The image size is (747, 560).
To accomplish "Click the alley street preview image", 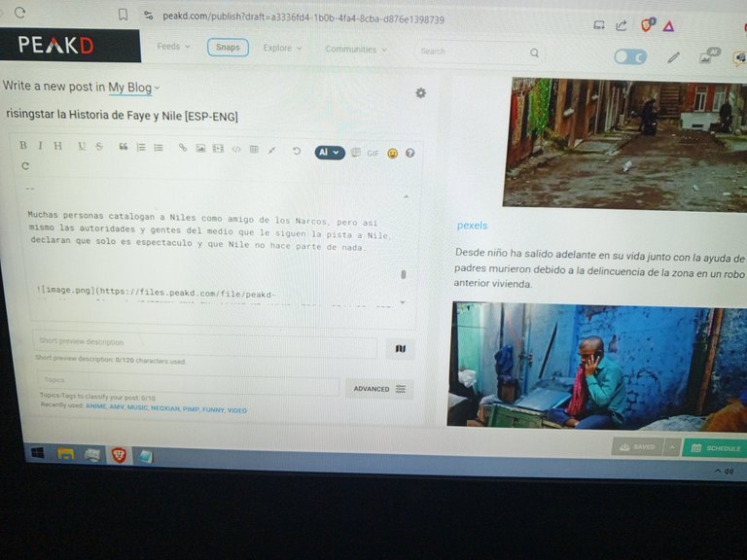I will click(625, 144).
